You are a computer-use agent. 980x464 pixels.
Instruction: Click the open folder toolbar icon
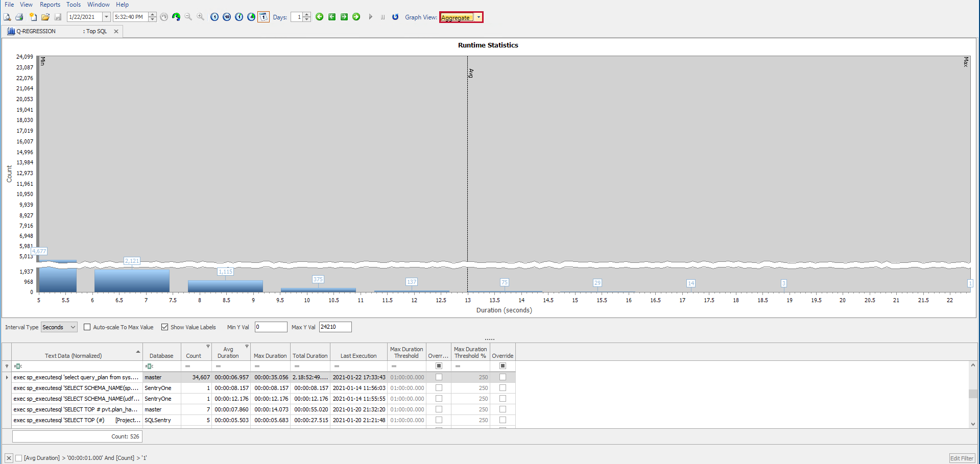45,17
